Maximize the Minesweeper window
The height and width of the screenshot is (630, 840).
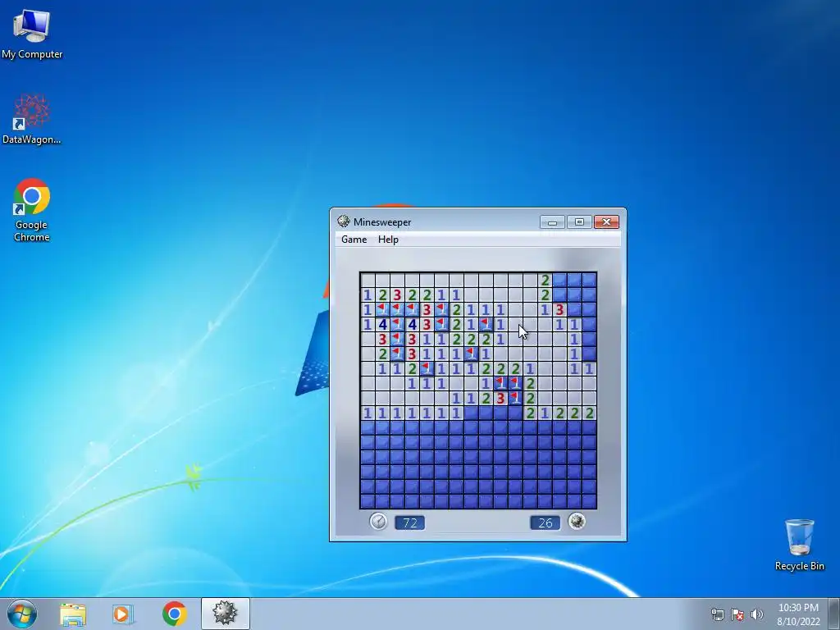click(579, 221)
